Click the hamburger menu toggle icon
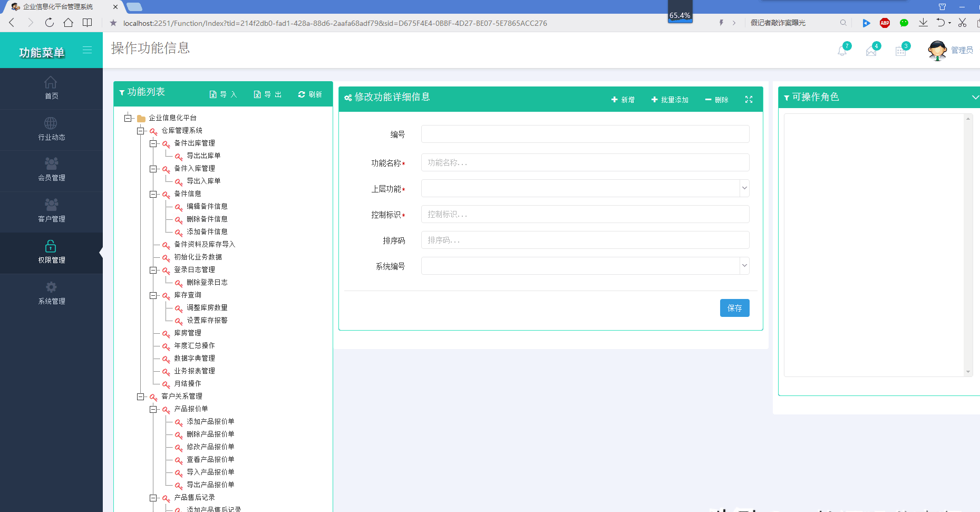Screen dimensions: 980x512 point(88,50)
